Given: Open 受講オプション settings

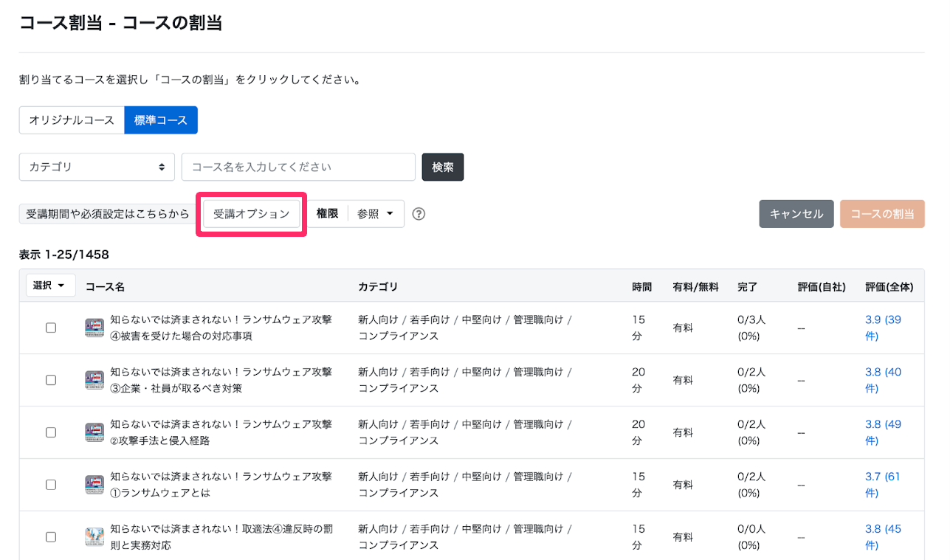Looking at the screenshot, I should pyautogui.click(x=252, y=214).
